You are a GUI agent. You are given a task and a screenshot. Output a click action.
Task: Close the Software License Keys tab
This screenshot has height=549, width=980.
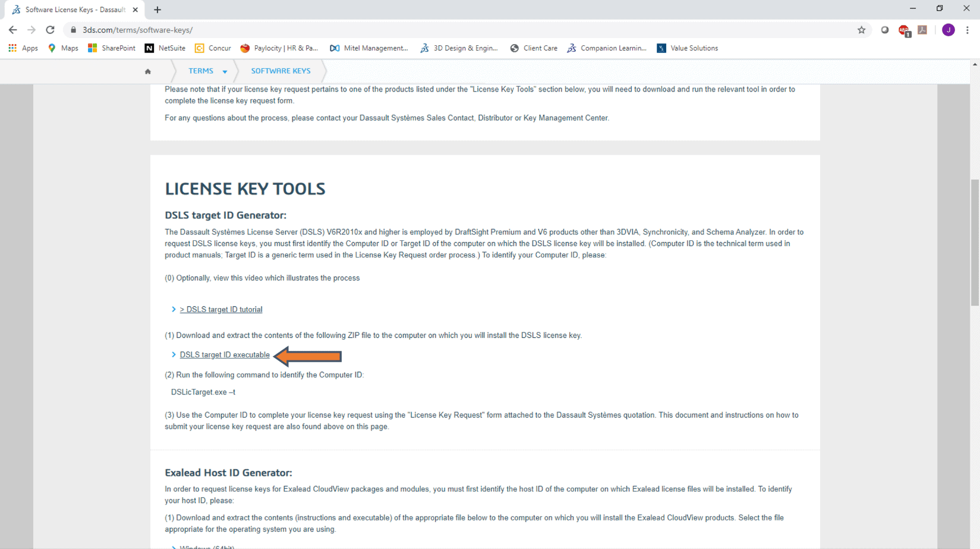pos(135,10)
